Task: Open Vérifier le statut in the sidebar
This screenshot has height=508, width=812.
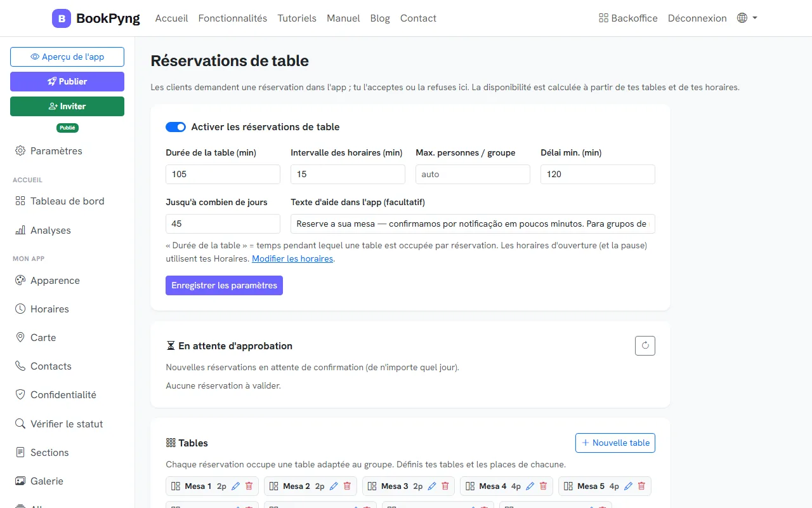Action: click(67, 424)
